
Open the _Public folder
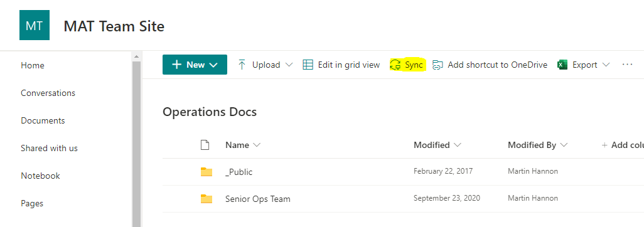tap(239, 172)
